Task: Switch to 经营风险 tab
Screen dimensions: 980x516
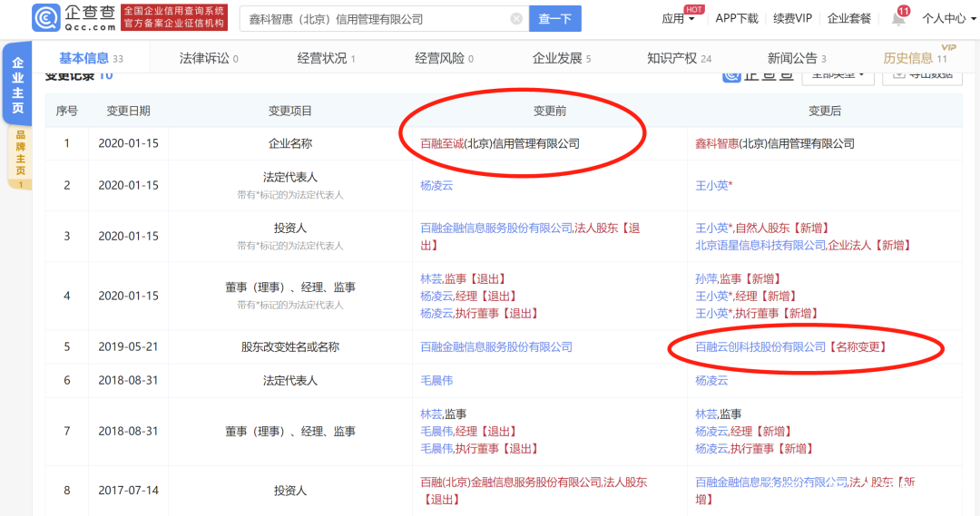Action: pyautogui.click(x=444, y=58)
